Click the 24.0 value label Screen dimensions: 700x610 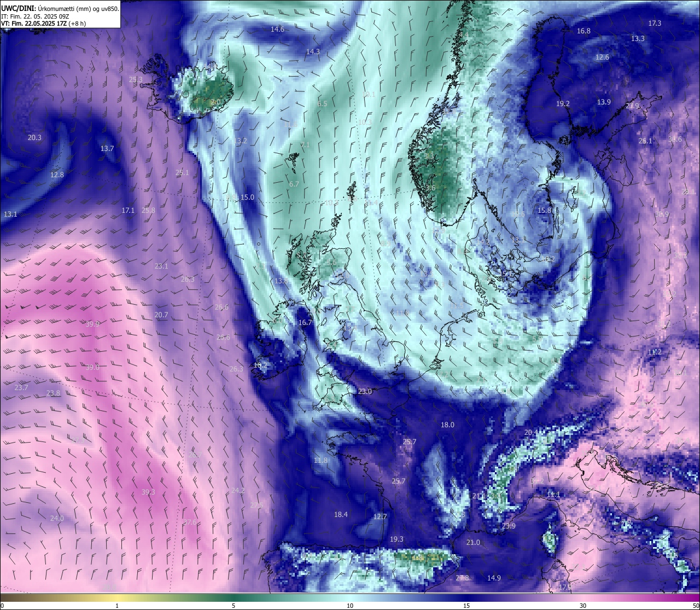57,518
